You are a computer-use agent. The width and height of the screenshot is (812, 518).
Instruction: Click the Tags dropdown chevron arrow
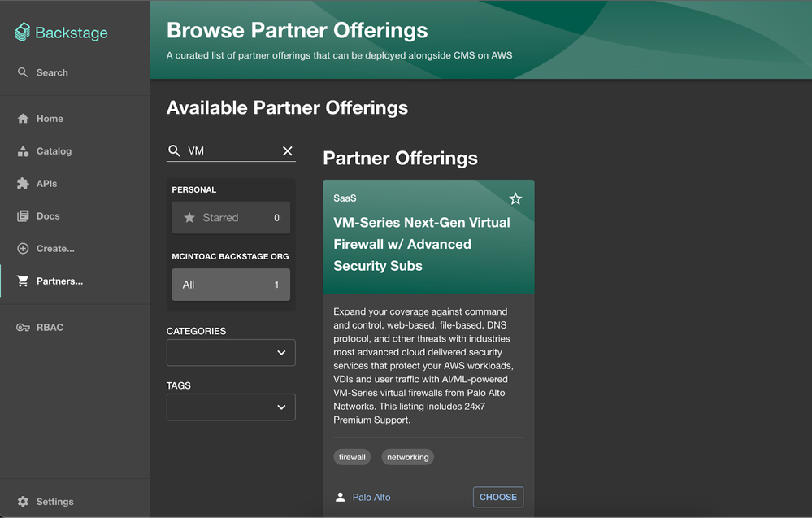coord(281,407)
